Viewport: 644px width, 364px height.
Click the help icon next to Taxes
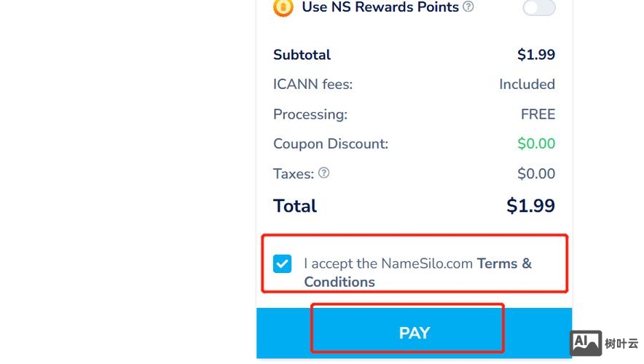pos(324,173)
